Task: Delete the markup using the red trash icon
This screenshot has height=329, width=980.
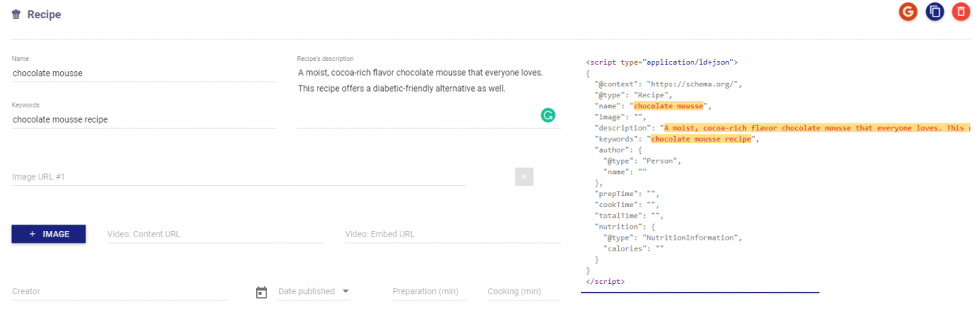Action: (x=961, y=12)
